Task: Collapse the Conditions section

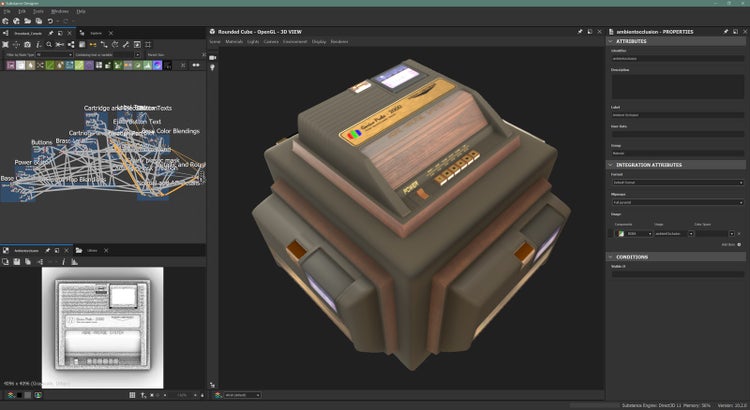Action: click(x=612, y=257)
